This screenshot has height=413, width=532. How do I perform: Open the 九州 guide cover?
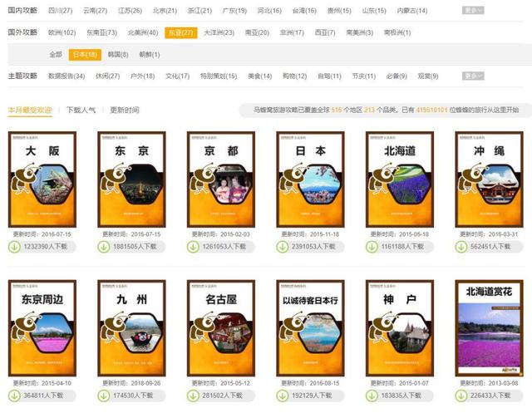click(x=131, y=328)
